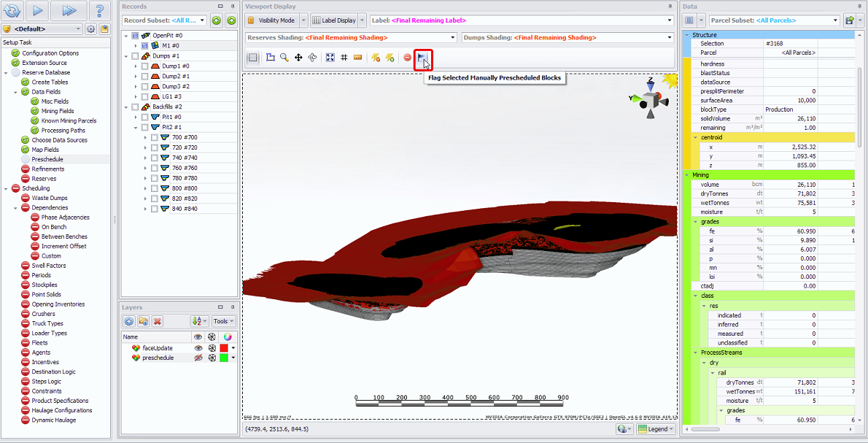This screenshot has height=443, width=868.
Task: Expand the 700 #700 tree node
Action: coord(145,137)
